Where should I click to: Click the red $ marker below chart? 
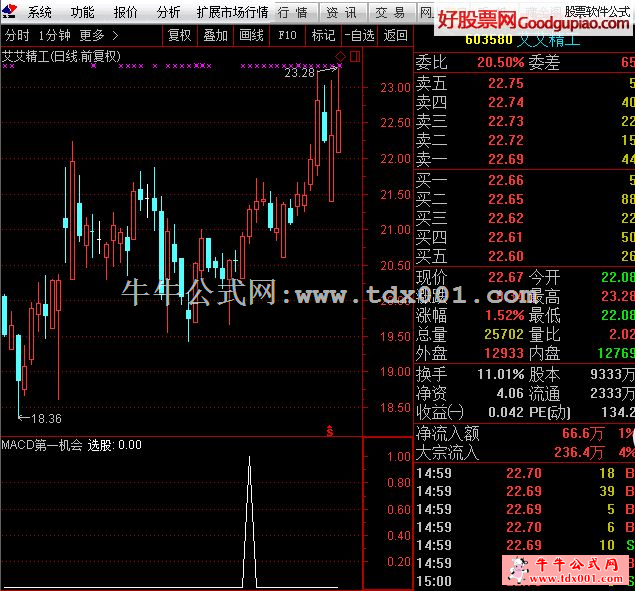click(x=329, y=431)
